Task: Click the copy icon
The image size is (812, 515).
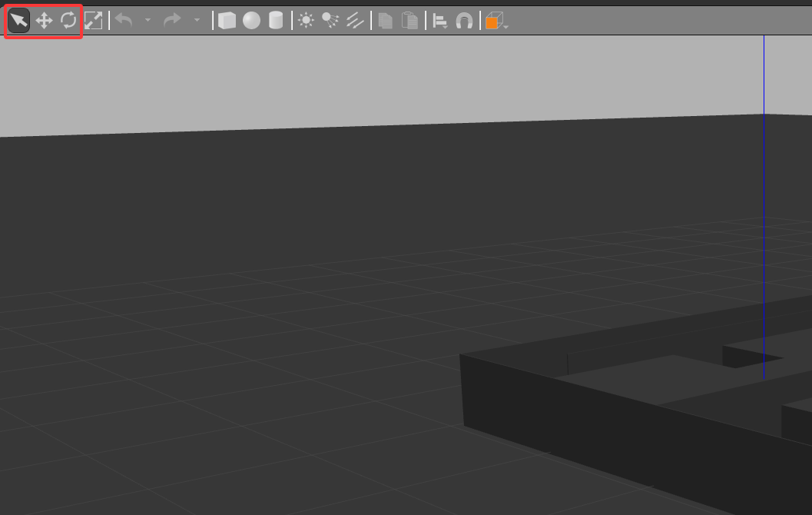Action: coord(386,21)
